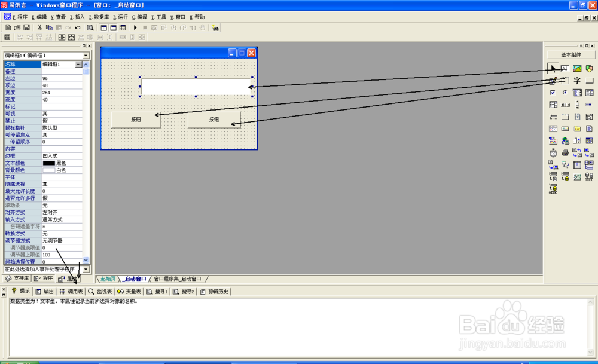Click the right 按钮 on the design form
The image size is (598, 364).
pyautogui.click(x=214, y=120)
